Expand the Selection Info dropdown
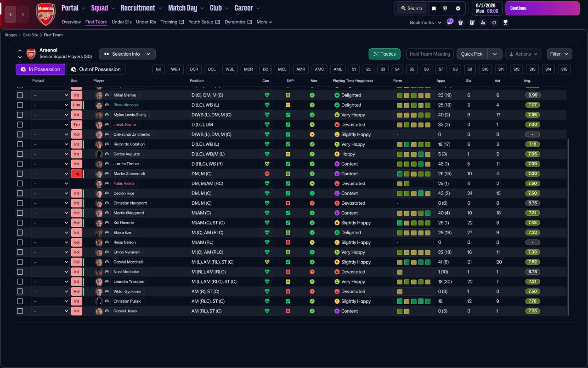588x368 pixels. click(x=127, y=54)
